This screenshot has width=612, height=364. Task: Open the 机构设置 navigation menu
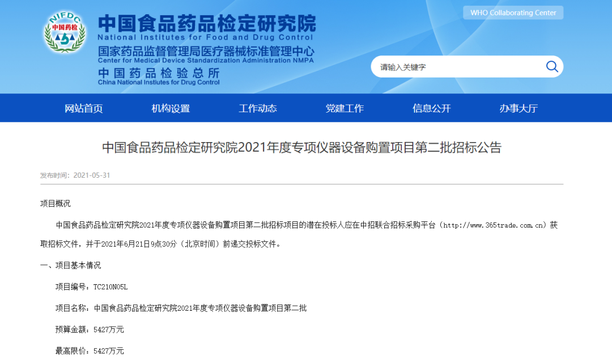[x=171, y=108]
